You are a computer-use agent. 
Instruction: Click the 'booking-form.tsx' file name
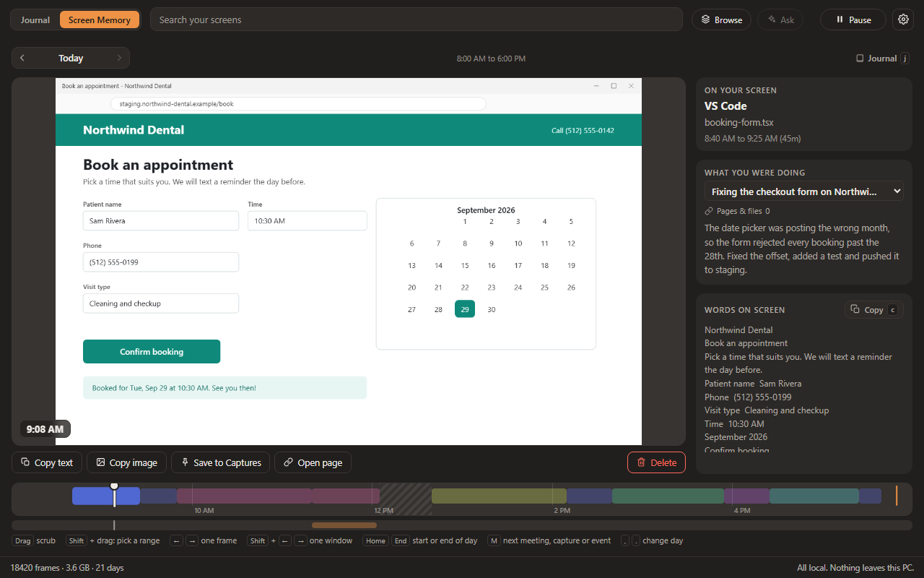pos(739,123)
